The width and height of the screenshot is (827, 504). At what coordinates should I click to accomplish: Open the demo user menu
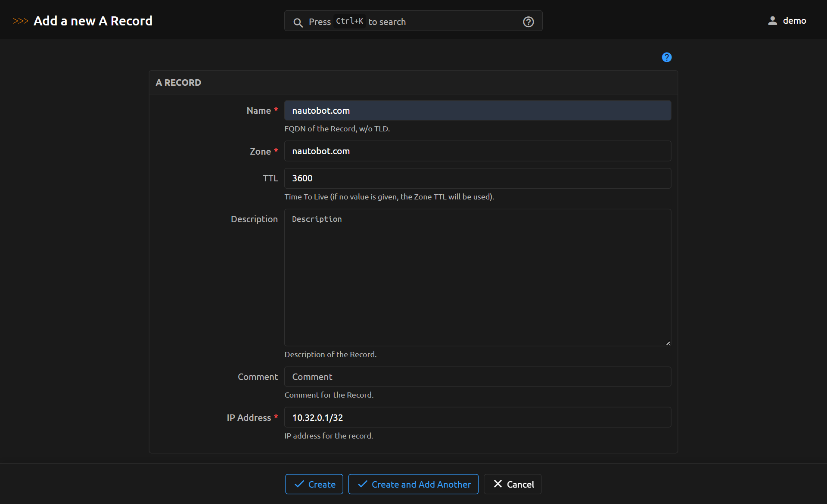click(x=794, y=21)
